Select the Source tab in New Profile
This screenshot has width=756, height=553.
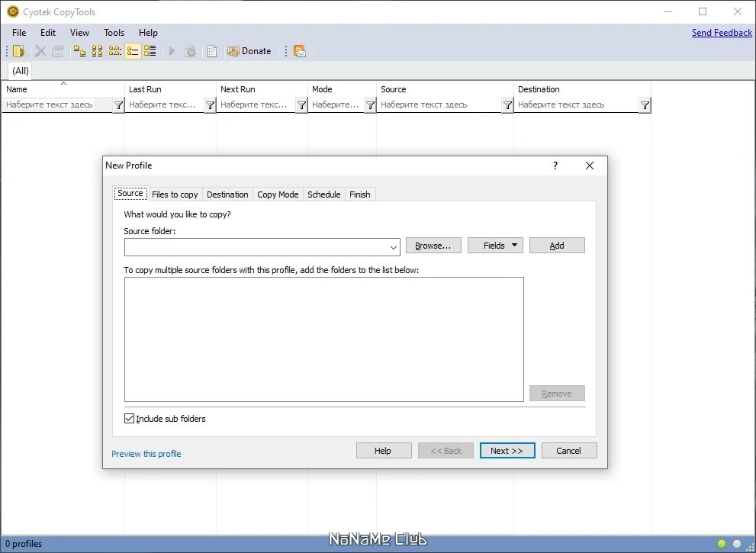click(x=130, y=193)
